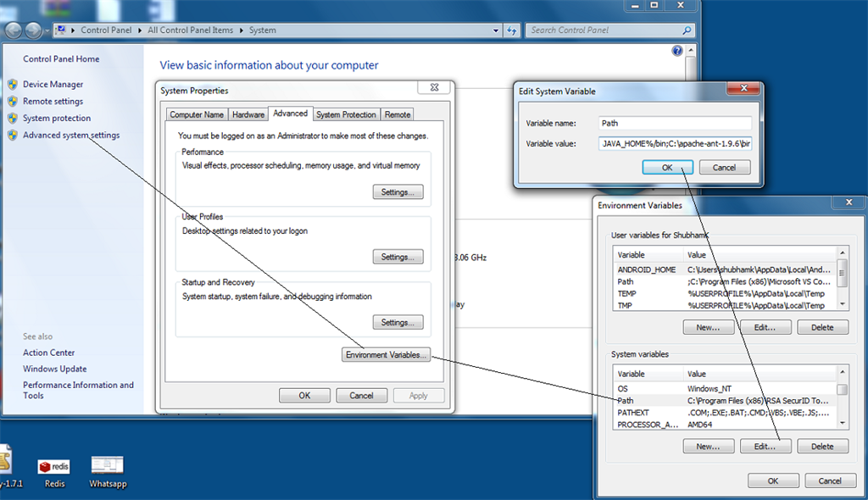868x500 pixels.
Task: Confirm System Properties with OK
Action: point(304,396)
